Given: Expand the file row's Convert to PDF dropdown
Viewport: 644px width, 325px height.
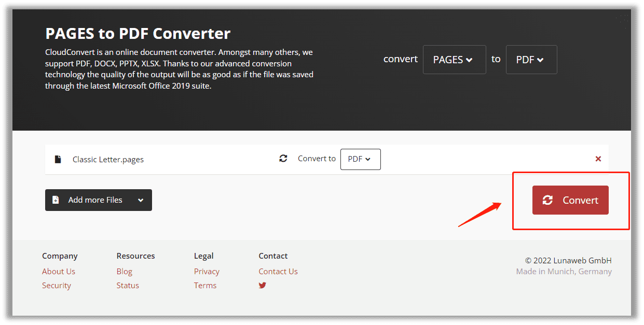Looking at the screenshot, I should [x=361, y=159].
